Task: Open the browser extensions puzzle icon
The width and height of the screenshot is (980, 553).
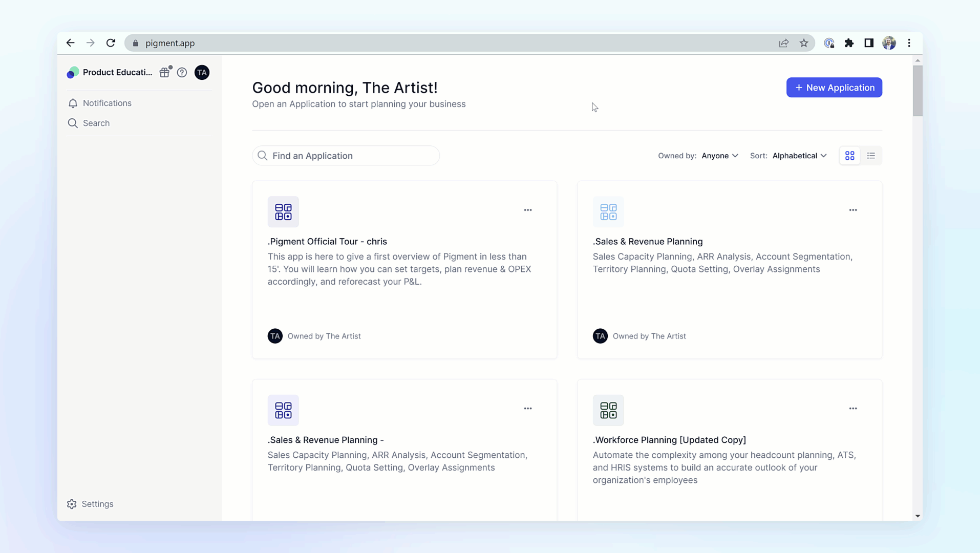Action: (849, 43)
